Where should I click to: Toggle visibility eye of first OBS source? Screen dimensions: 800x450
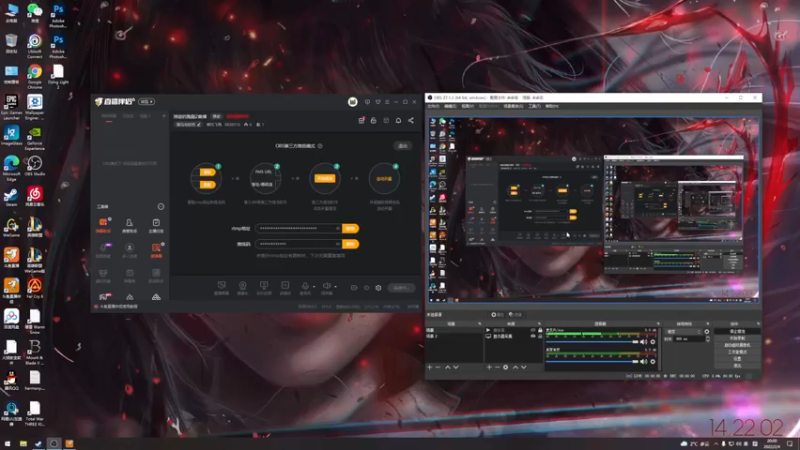[x=533, y=330]
